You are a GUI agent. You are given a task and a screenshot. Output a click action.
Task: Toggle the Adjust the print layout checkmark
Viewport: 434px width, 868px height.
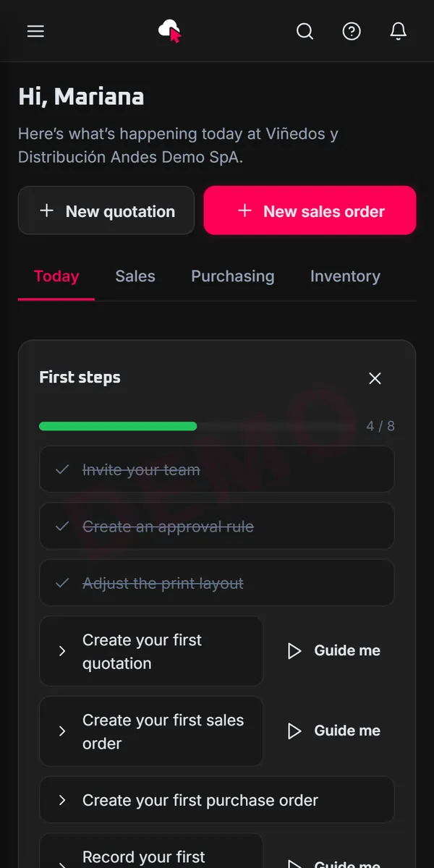62,583
